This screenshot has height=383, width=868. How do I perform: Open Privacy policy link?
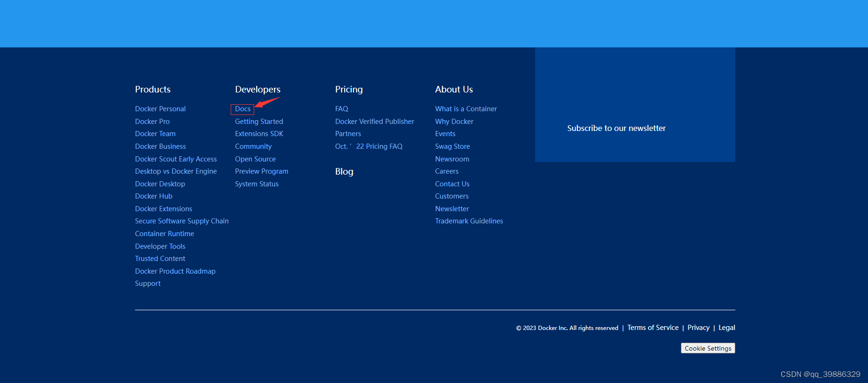(x=699, y=328)
